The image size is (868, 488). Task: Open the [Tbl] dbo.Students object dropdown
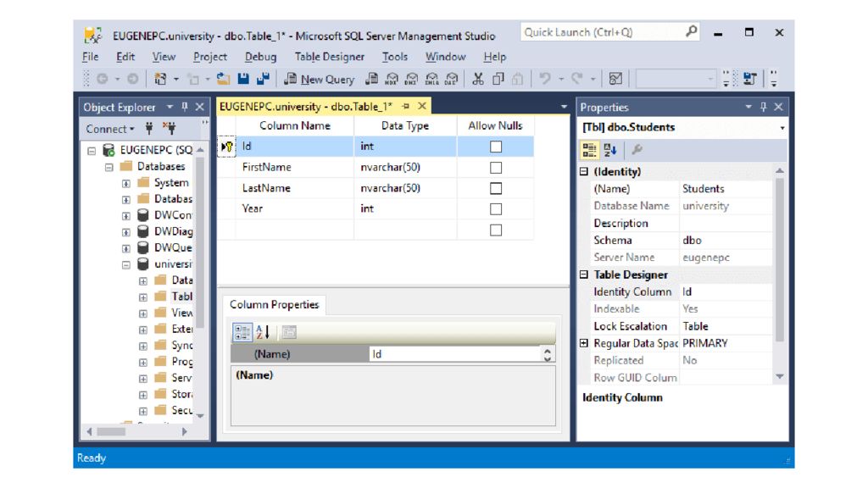coord(782,128)
